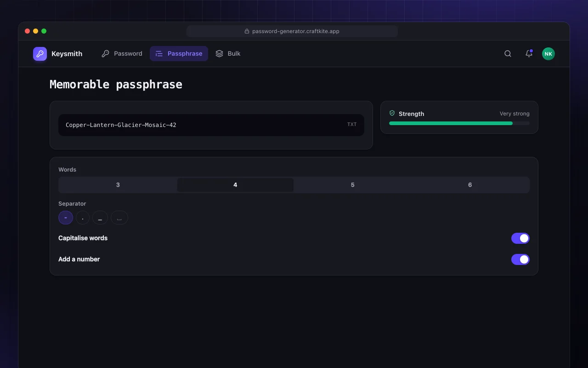Switch to the Password tab
588x368 pixels.
coord(122,54)
